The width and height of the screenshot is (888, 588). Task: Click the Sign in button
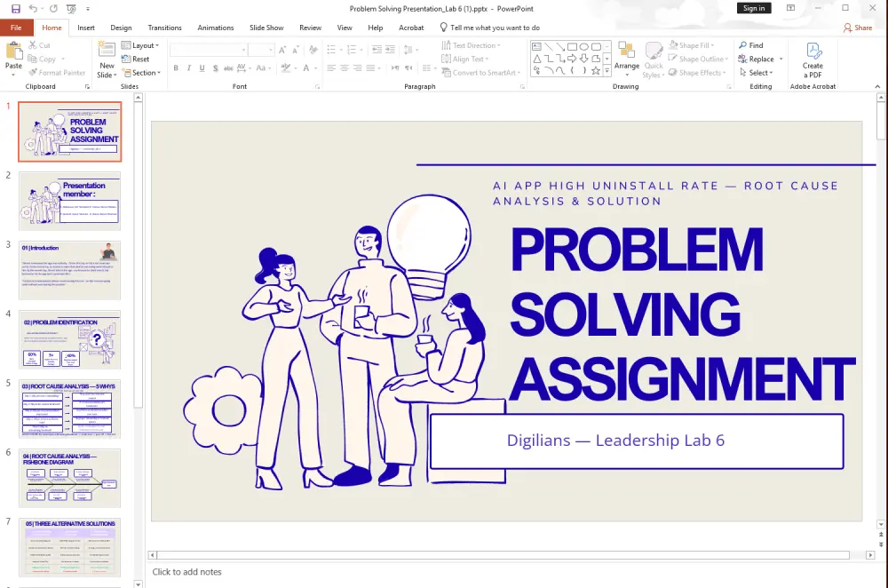pyautogui.click(x=754, y=8)
